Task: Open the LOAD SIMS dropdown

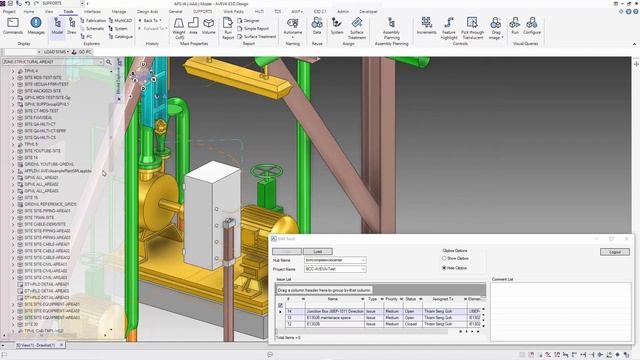Action: (56, 52)
